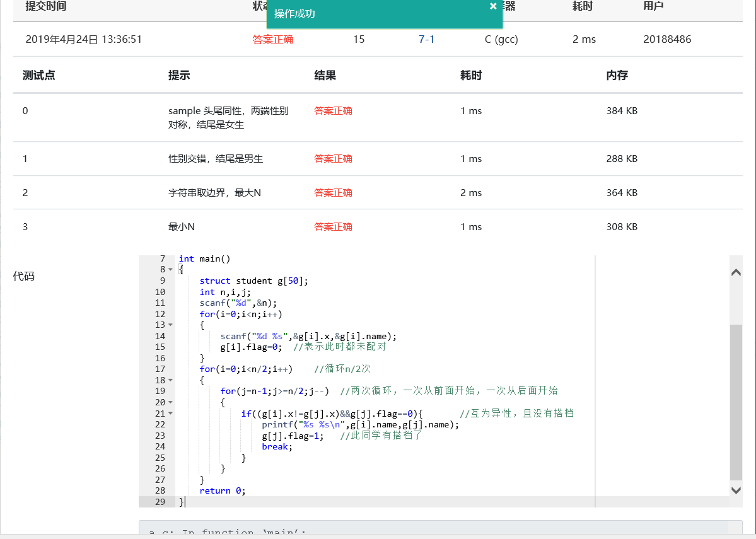The width and height of the screenshot is (756, 539).
Task: Click the line number 29 in gutter
Action: point(160,502)
